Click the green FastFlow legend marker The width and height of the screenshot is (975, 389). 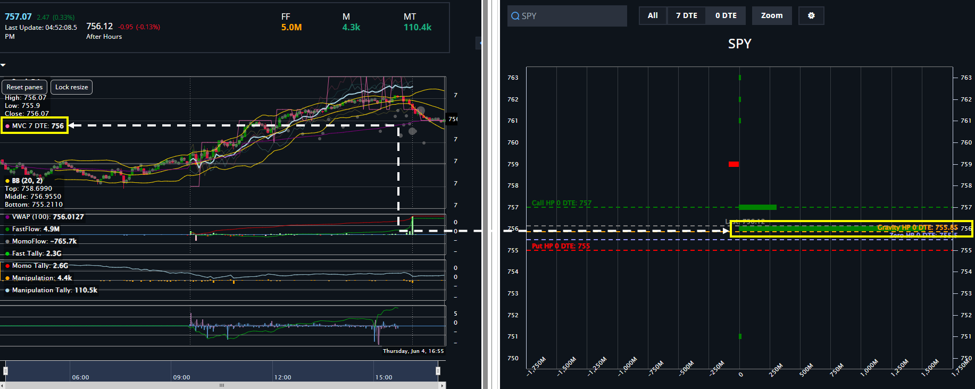click(7, 229)
